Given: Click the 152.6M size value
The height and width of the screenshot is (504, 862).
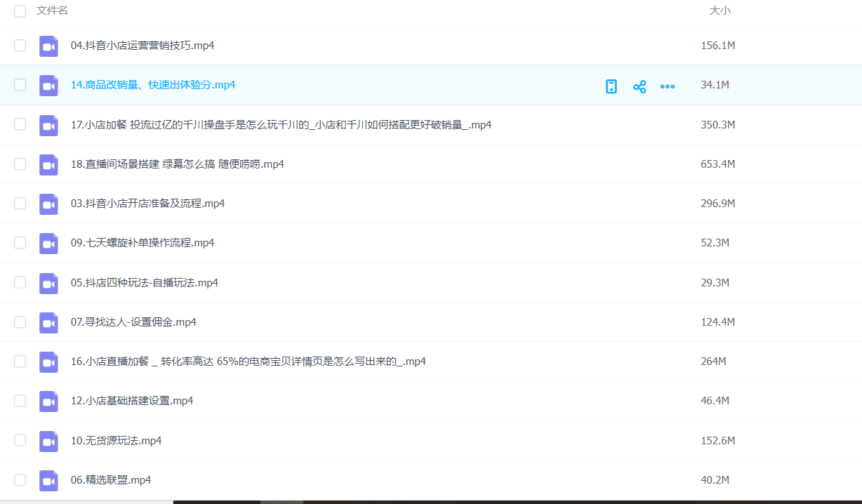Looking at the screenshot, I should point(718,441).
